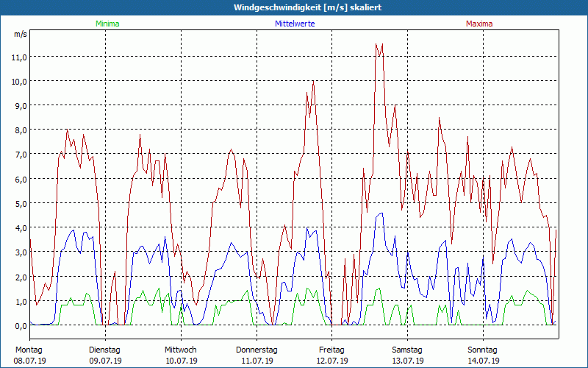Viewport: 588px width, 368px height.
Task: Select the Samstag day label
Action: point(407,350)
